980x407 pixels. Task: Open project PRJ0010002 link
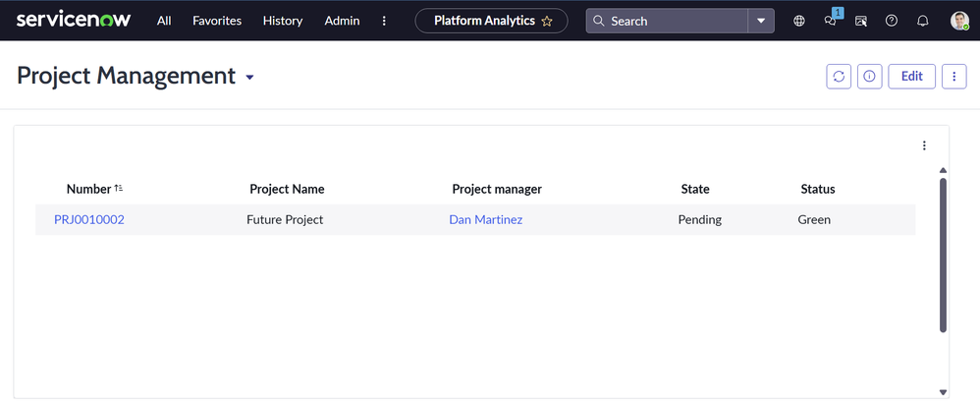coord(89,220)
